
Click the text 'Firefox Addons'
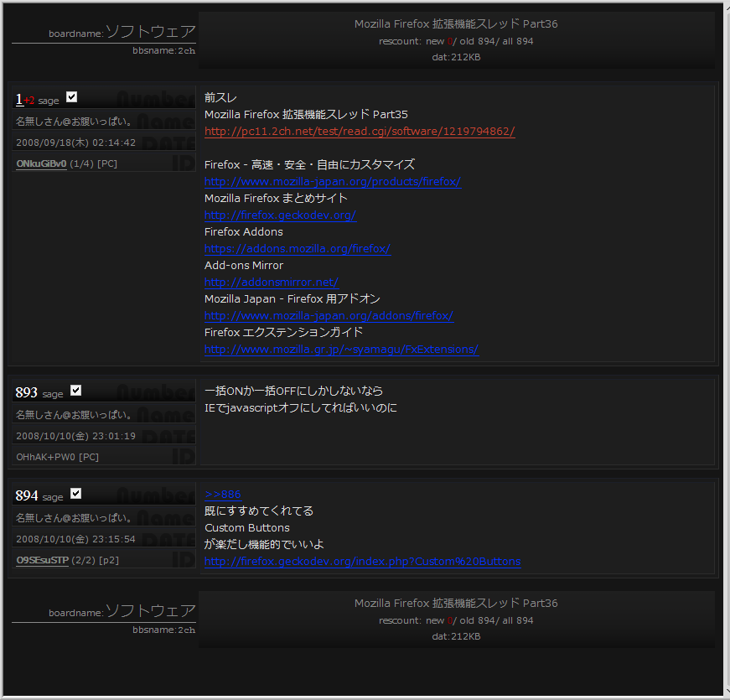244,232
